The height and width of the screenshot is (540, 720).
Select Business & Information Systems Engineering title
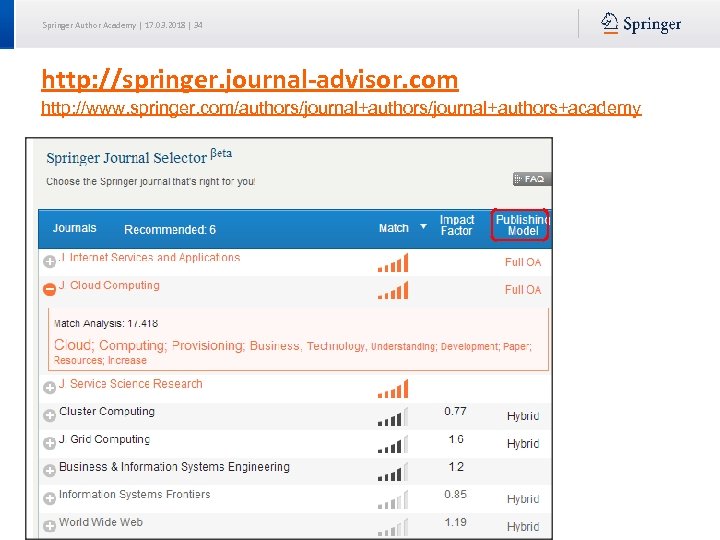[x=174, y=467]
